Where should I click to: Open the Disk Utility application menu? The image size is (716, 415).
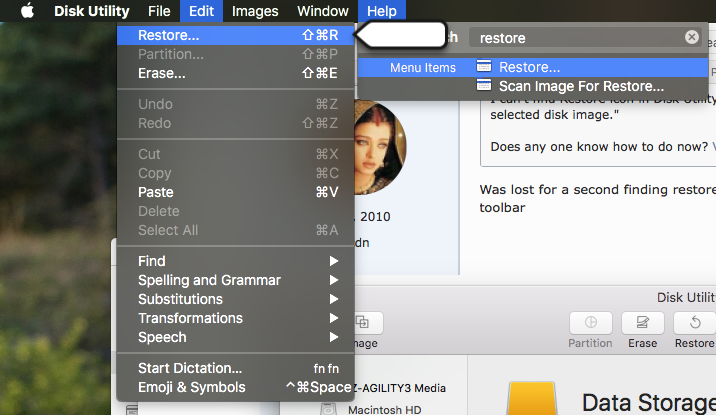[x=92, y=11]
